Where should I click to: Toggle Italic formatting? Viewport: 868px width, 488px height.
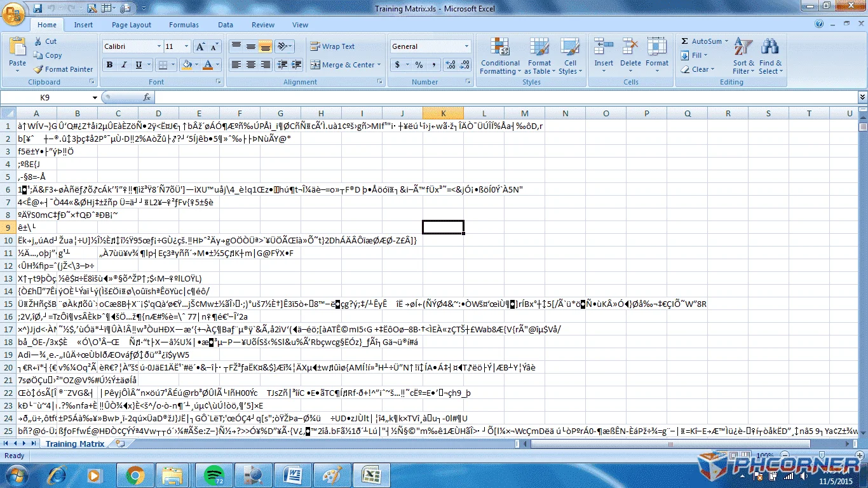point(124,65)
